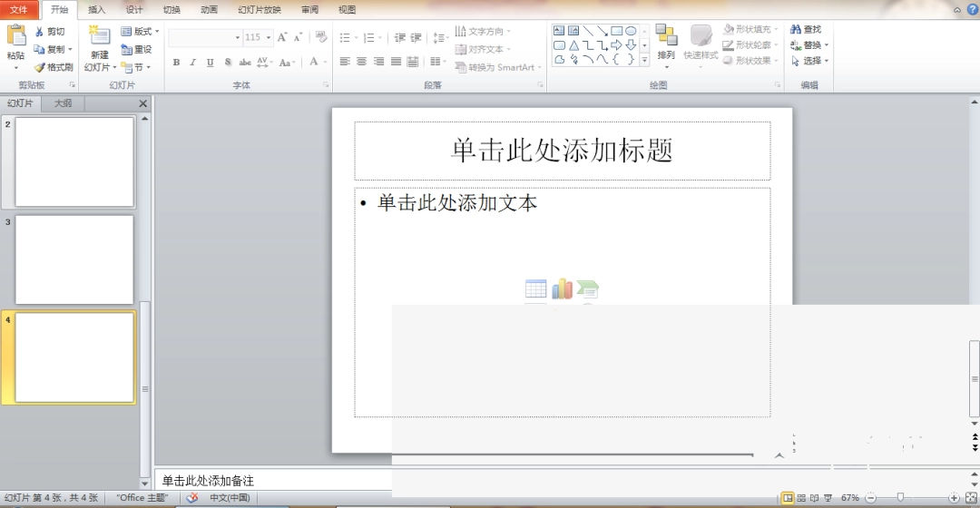The width and height of the screenshot is (980, 508).
Task: Select slide 2 thumbnail
Action: pyautogui.click(x=74, y=161)
